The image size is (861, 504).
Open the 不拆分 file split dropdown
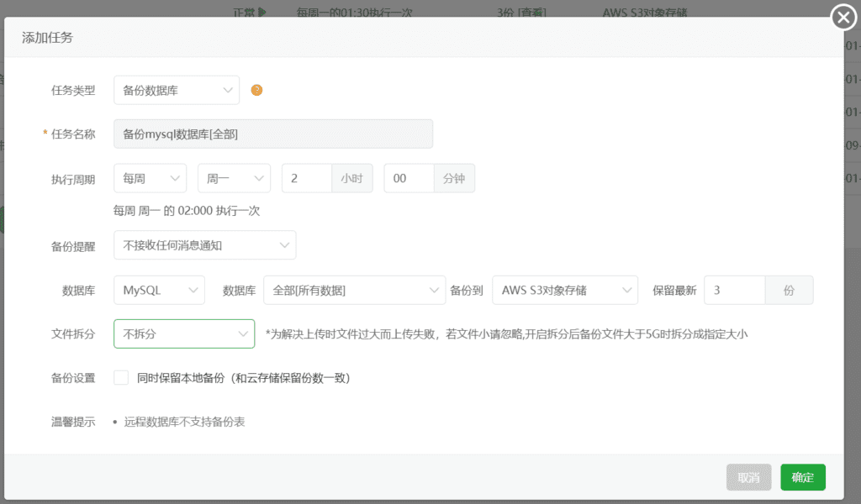183,333
